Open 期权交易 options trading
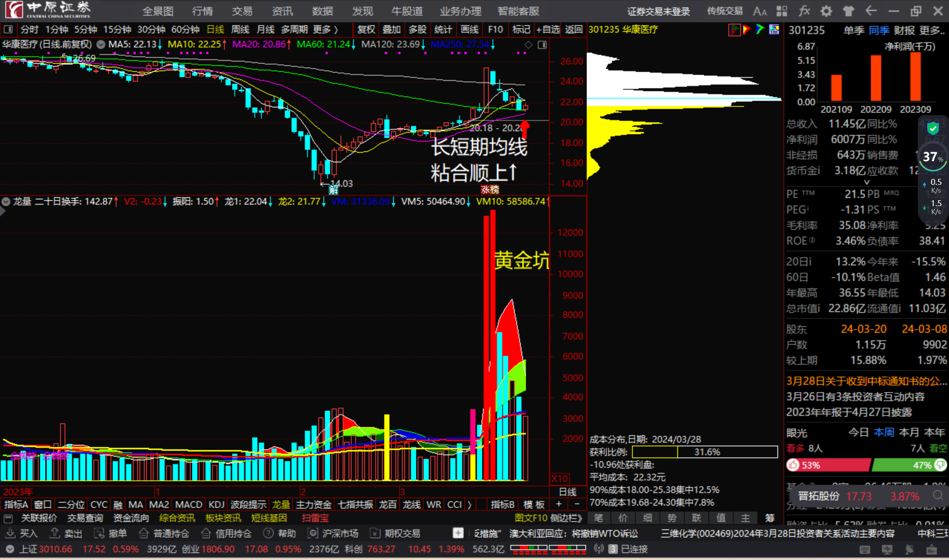The image size is (949, 560). click(x=396, y=534)
